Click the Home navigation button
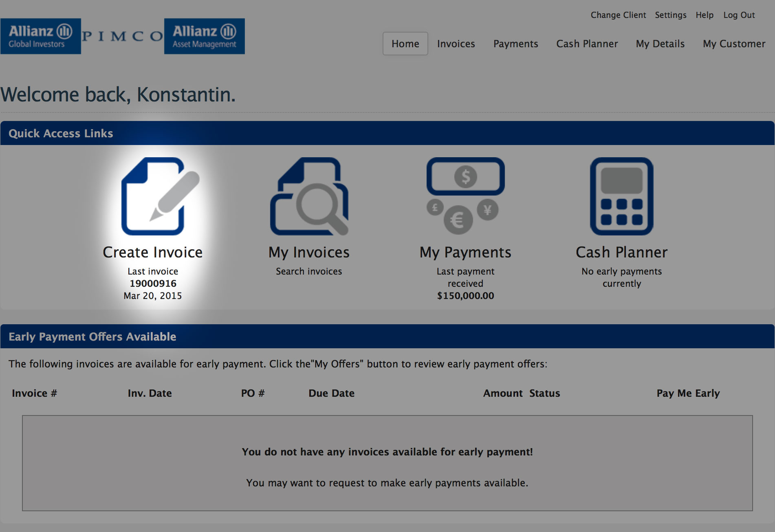 coord(405,43)
